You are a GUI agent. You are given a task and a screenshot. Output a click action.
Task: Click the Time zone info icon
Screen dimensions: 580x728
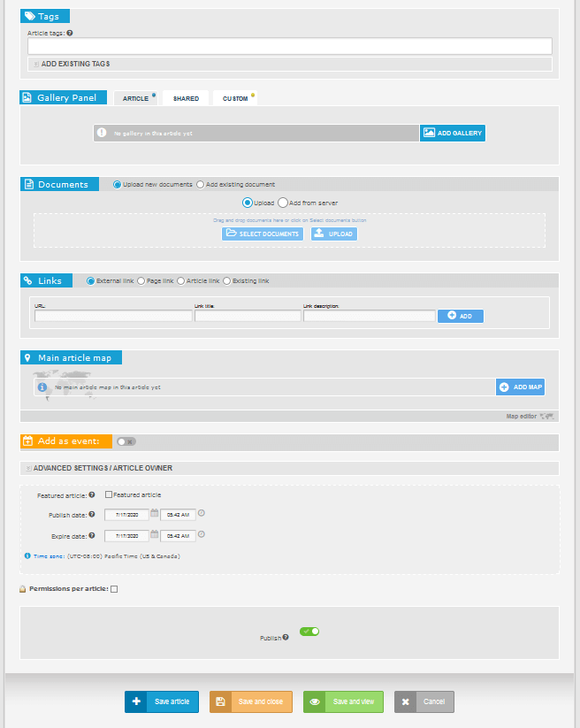coord(27,556)
